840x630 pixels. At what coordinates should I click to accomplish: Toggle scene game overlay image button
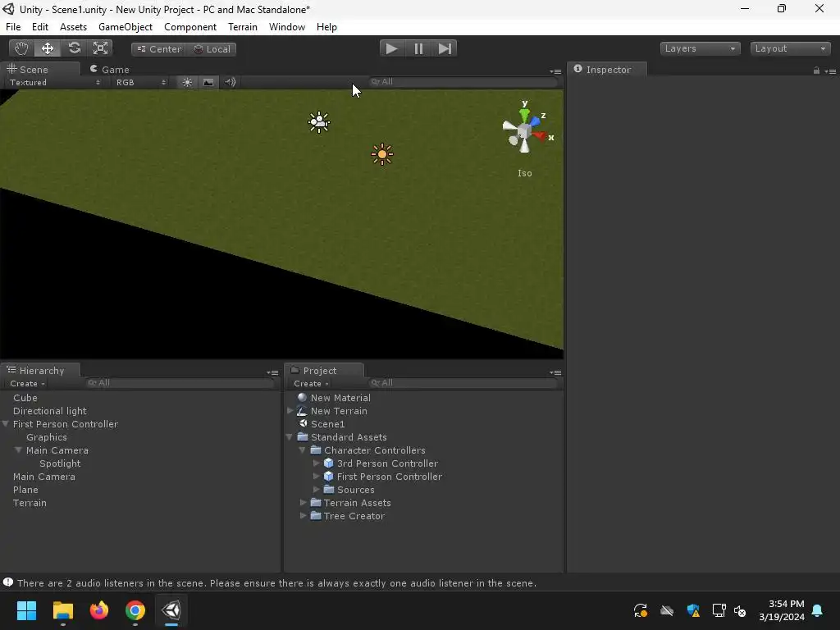208,82
